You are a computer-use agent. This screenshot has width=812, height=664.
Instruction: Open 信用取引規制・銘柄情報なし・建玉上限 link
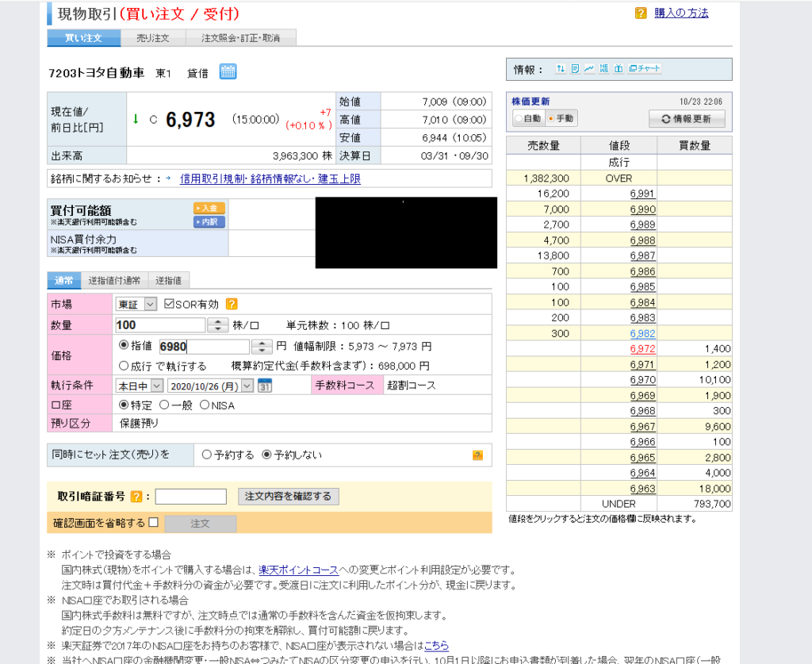270,178
